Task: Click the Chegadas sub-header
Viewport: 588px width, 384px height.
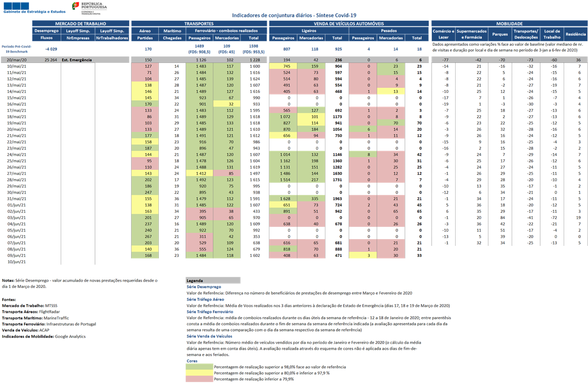Action: click(x=172, y=38)
